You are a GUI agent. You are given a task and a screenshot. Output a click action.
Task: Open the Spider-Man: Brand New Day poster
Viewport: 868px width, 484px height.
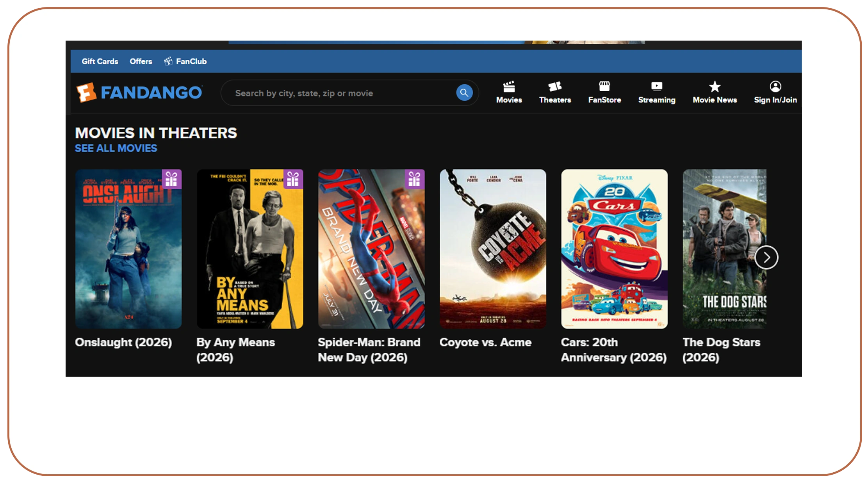tap(371, 249)
